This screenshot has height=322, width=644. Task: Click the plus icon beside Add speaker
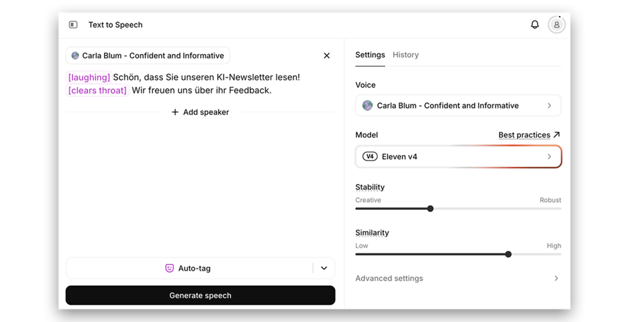[175, 112]
